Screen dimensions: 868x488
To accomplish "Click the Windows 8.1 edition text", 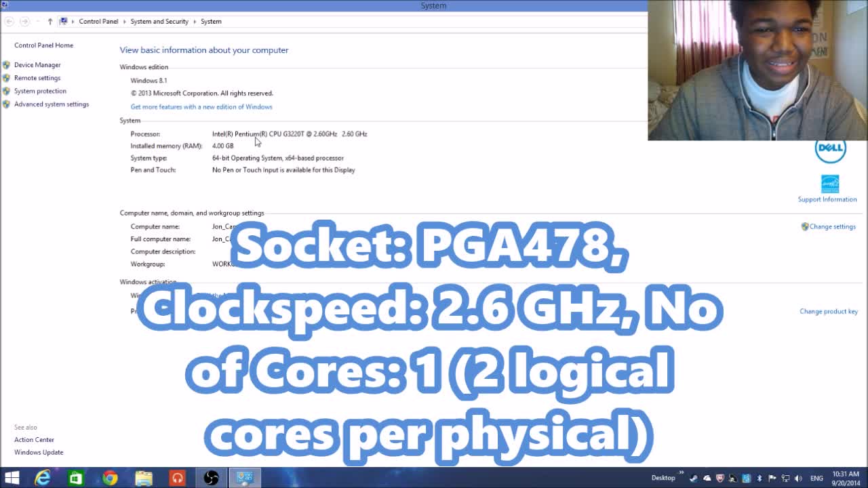I will pyautogui.click(x=149, y=81).
